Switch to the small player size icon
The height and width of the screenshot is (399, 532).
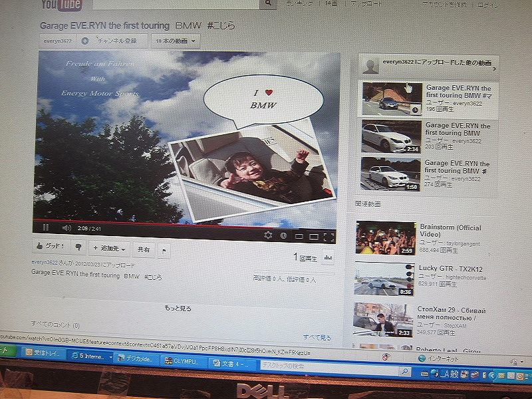point(299,236)
